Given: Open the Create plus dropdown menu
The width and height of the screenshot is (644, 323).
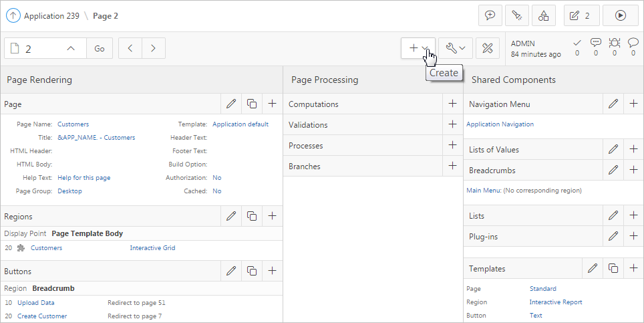Looking at the screenshot, I should point(418,48).
